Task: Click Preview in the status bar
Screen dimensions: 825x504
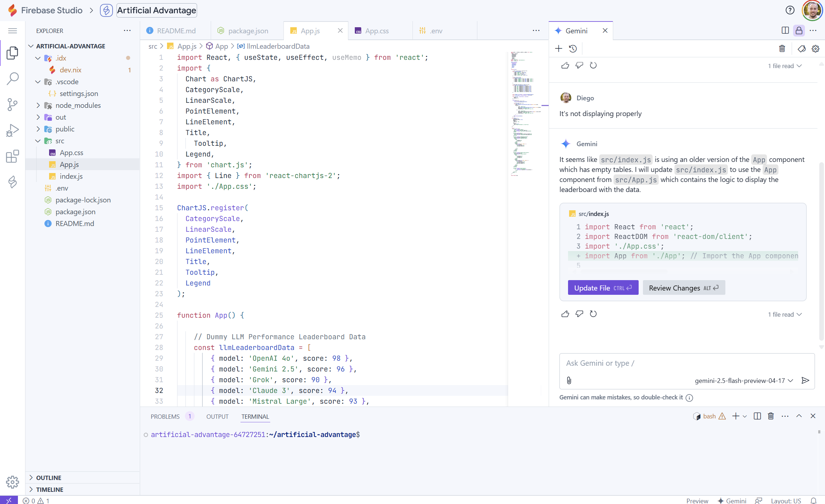Action: coord(697,500)
